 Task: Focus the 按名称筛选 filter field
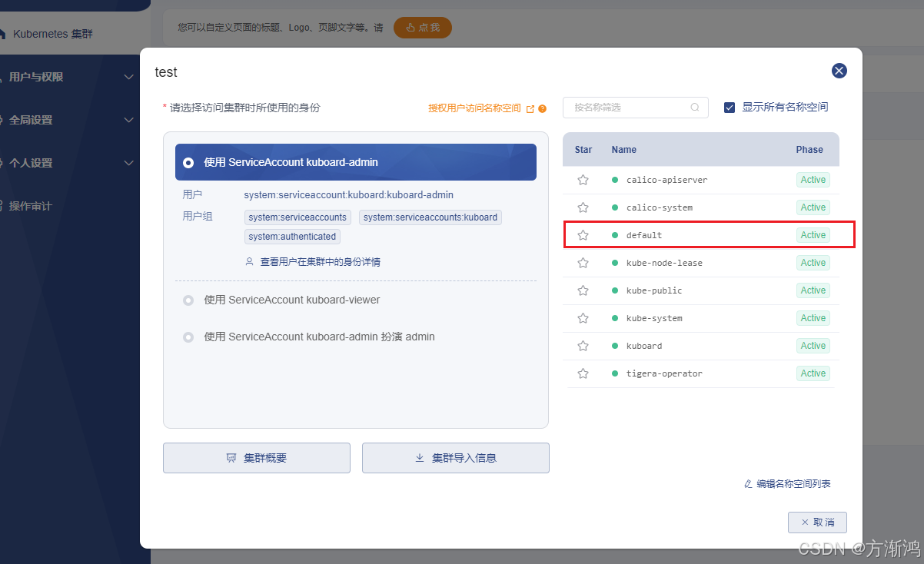[636, 108]
